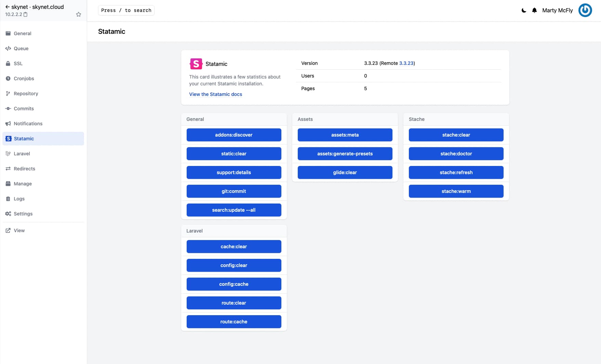This screenshot has height=364, width=601.
Task: Open server Logs from sidebar
Action: [19, 199]
